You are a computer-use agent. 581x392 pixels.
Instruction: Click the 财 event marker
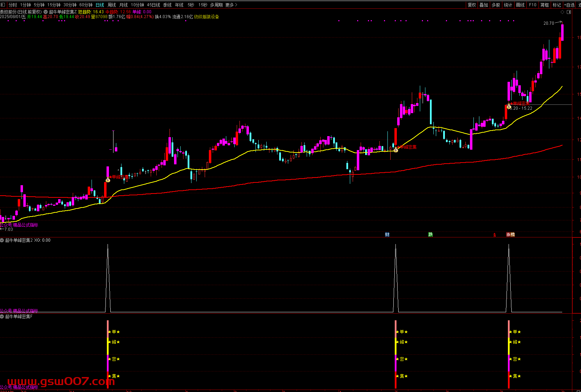(387, 235)
